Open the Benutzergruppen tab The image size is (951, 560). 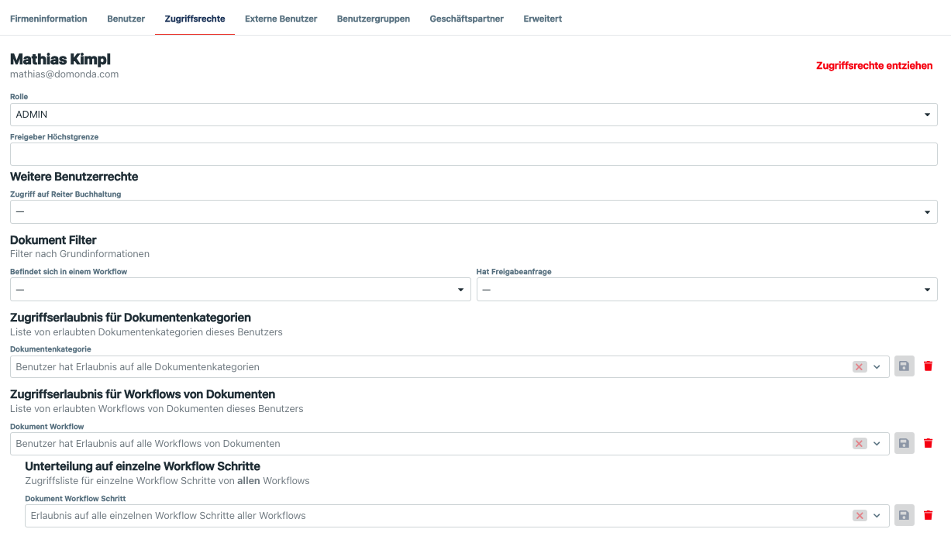click(x=373, y=19)
